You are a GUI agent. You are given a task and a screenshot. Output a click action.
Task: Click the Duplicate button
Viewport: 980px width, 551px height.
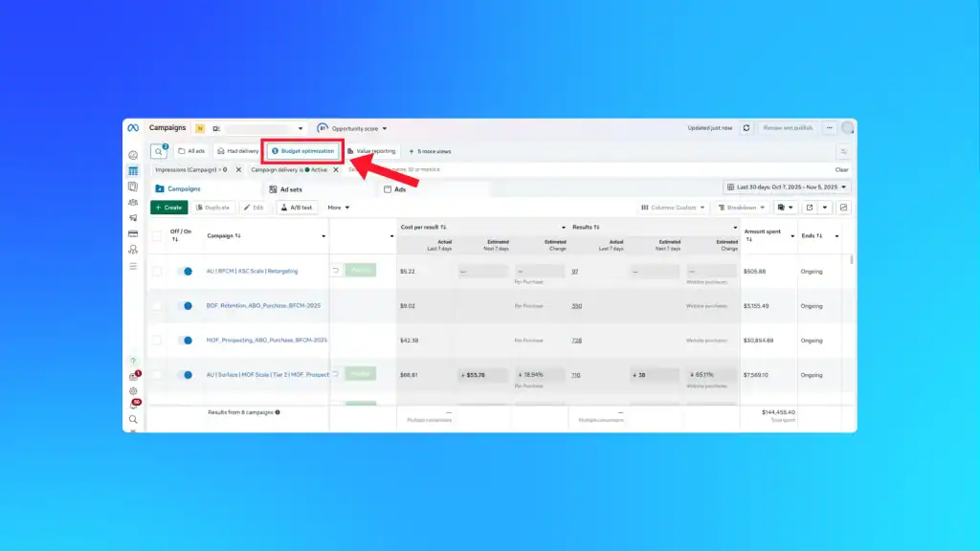tap(212, 208)
